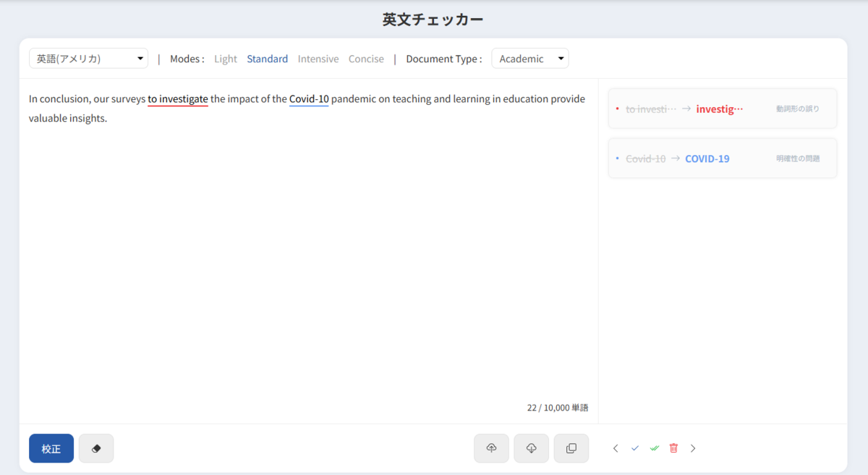This screenshot has width=868, height=475.
Task: Go to previous suggestion with the left chevron
Action: click(616, 447)
